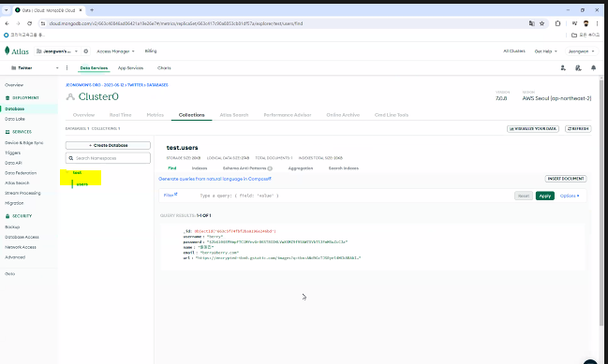Open project options three-dot menu
The width and height of the screenshot is (608, 364).
[x=67, y=67]
